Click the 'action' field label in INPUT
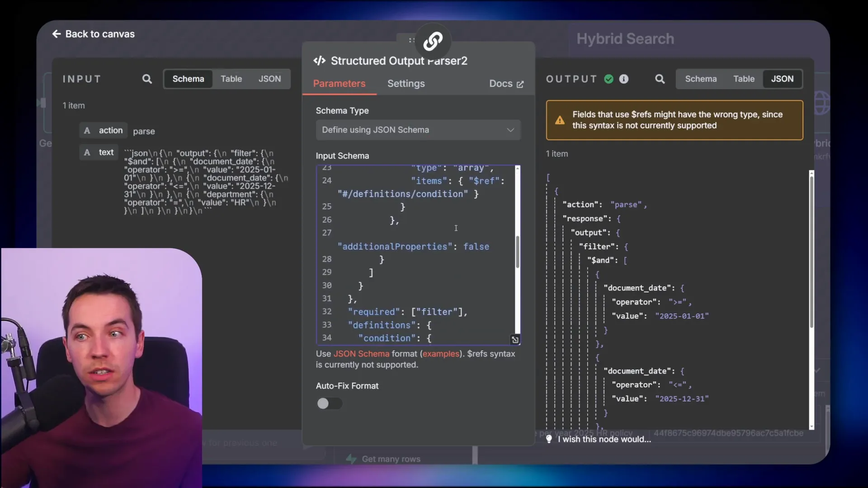The height and width of the screenshot is (488, 868). pyautogui.click(x=111, y=131)
